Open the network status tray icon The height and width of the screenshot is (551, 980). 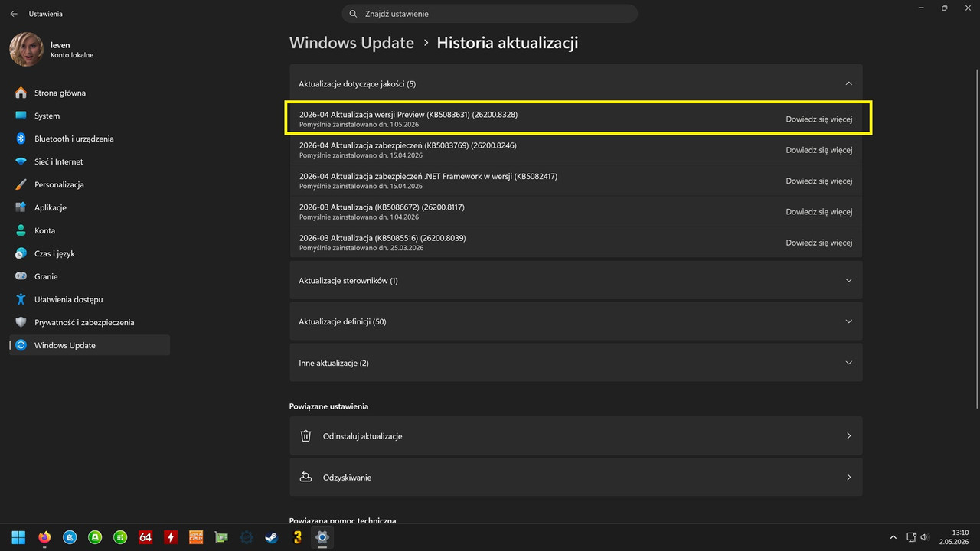[x=911, y=537]
